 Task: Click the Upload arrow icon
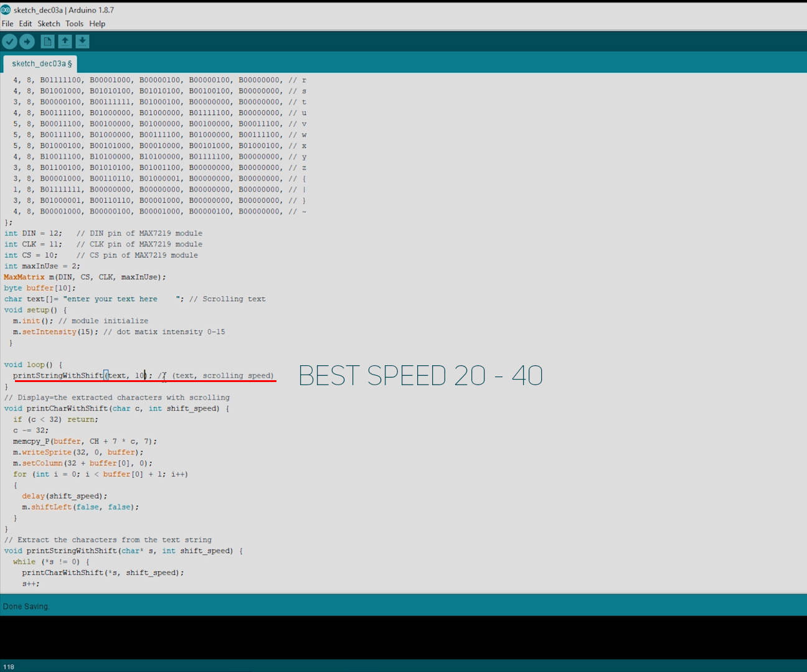(27, 42)
